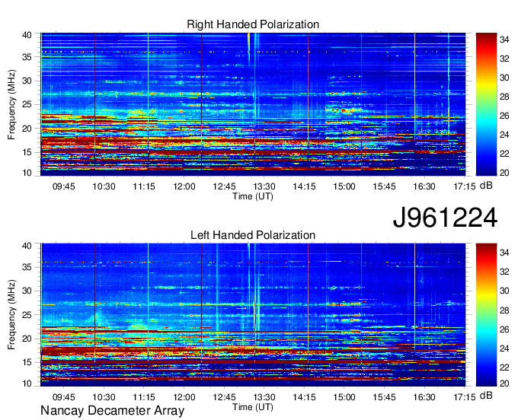The image size is (518, 420).
Task: Click the 10 MHz tick on Right Handed plot
Action: coord(27,173)
